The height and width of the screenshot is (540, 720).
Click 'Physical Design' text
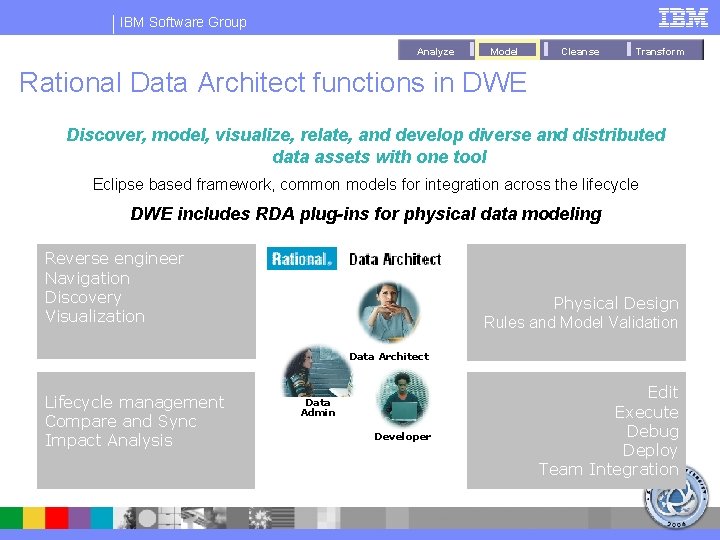tap(616, 303)
